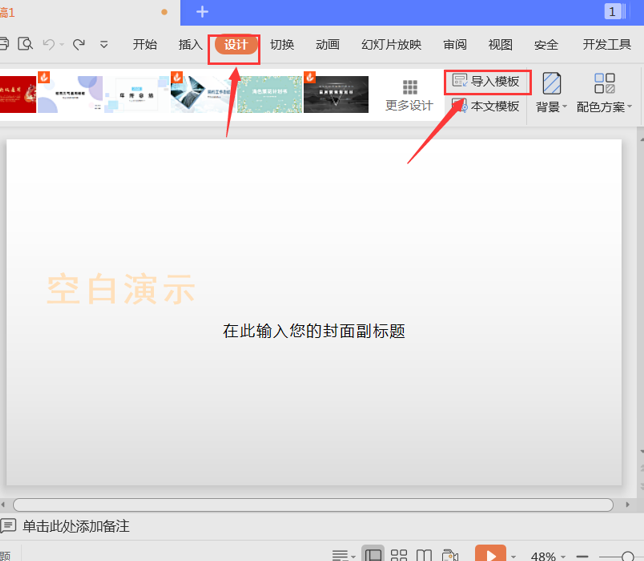The width and height of the screenshot is (644, 561).
Task: Click the print icon in the quick access toolbar
Action: [3, 44]
